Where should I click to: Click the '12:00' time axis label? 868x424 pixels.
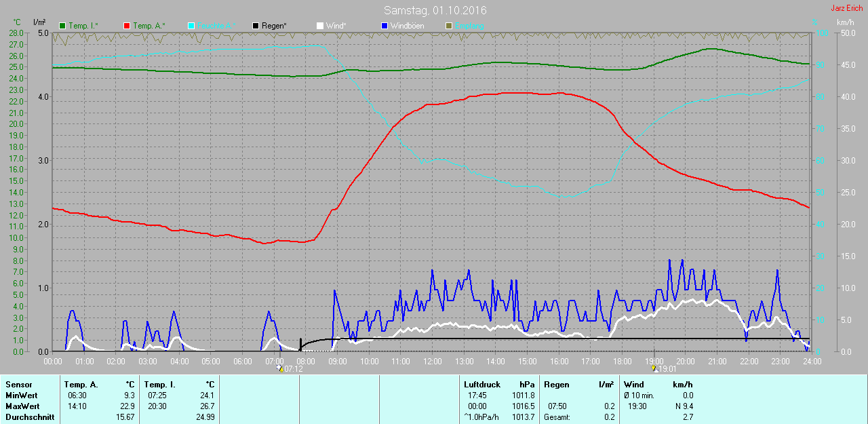click(x=432, y=361)
